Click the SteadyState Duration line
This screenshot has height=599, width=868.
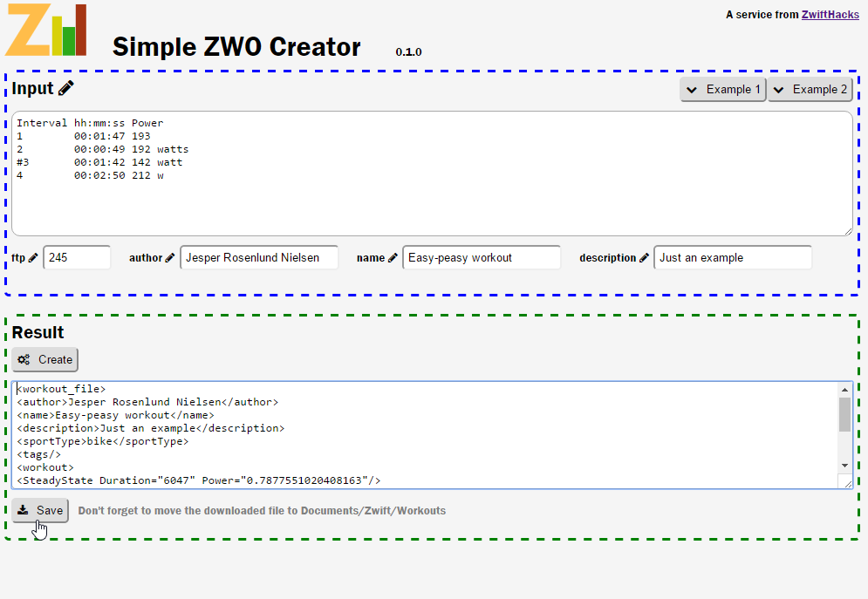[x=199, y=480]
